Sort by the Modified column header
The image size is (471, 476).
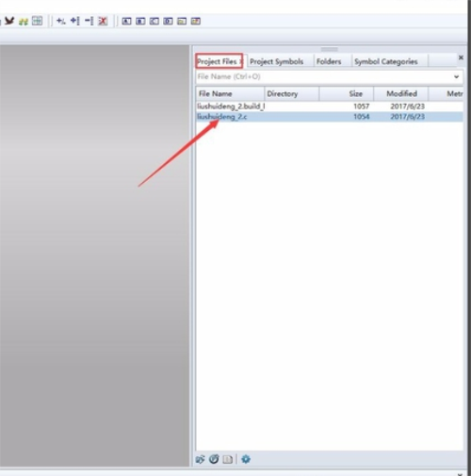(x=401, y=93)
